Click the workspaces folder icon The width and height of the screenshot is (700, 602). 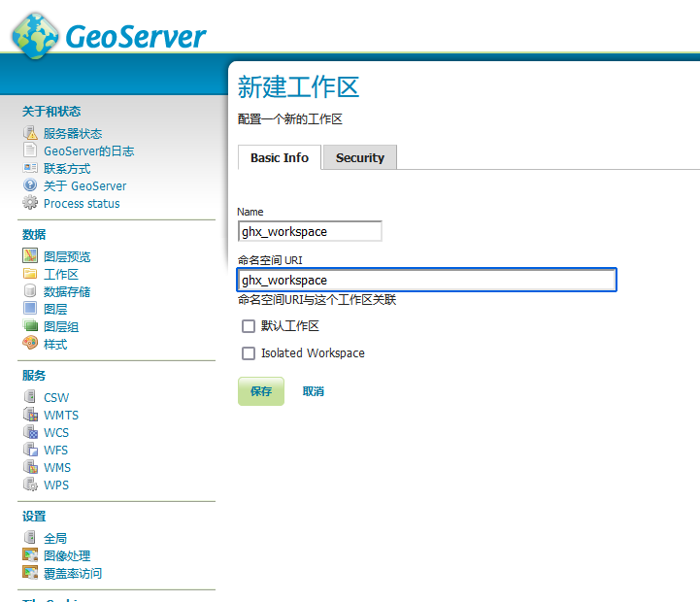pyautogui.click(x=30, y=273)
